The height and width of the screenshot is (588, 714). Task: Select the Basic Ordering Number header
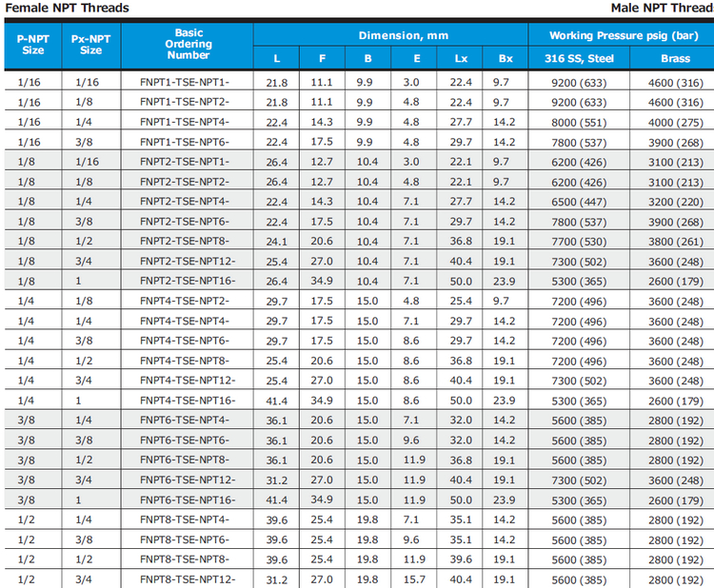point(188,44)
